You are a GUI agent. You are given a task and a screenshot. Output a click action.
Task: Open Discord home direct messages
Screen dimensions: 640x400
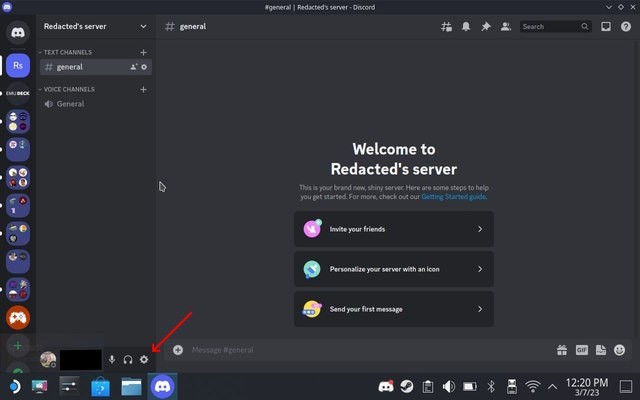pyautogui.click(x=18, y=32)
